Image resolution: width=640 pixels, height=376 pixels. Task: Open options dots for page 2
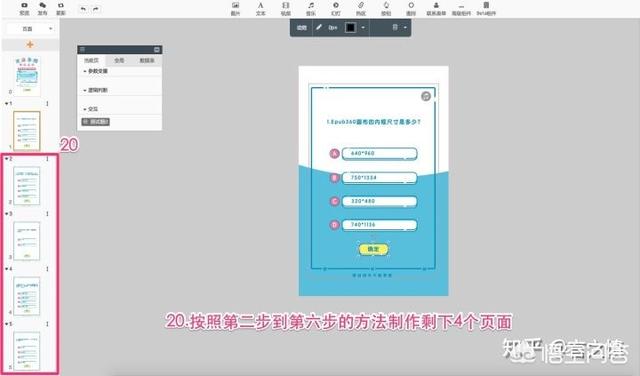47,159
